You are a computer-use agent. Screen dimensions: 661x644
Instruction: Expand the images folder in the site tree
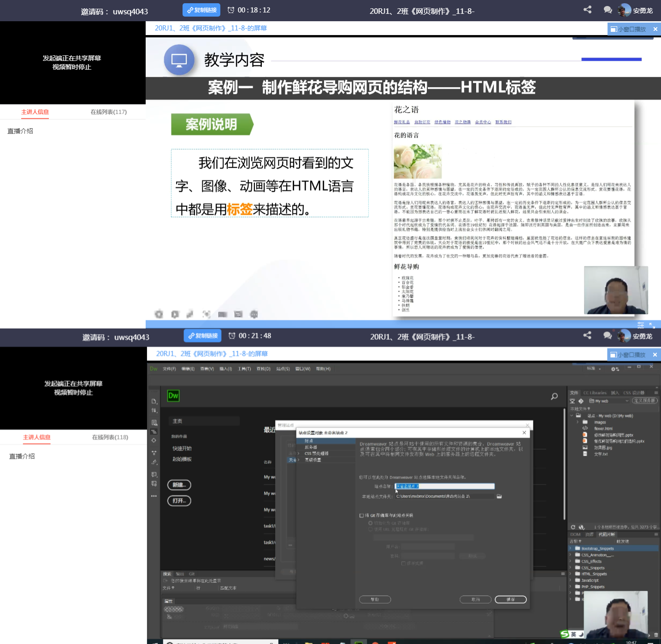pos(578,422)
